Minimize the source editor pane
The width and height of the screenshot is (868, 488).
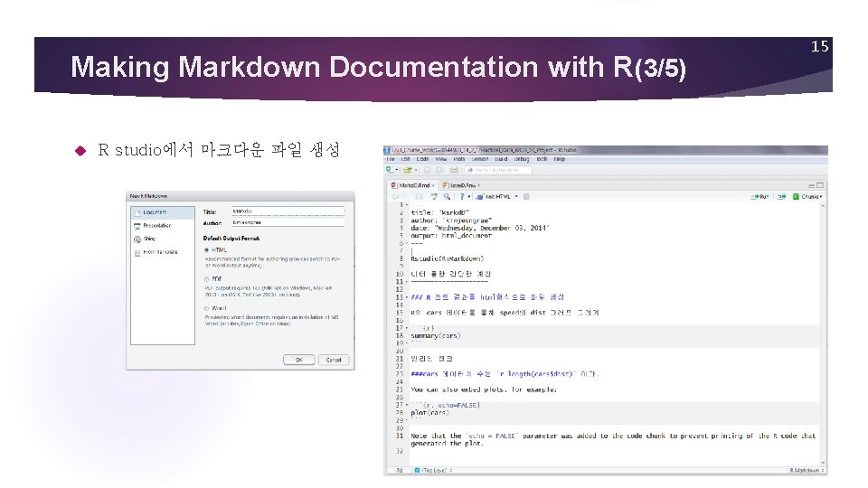[812, 185]
